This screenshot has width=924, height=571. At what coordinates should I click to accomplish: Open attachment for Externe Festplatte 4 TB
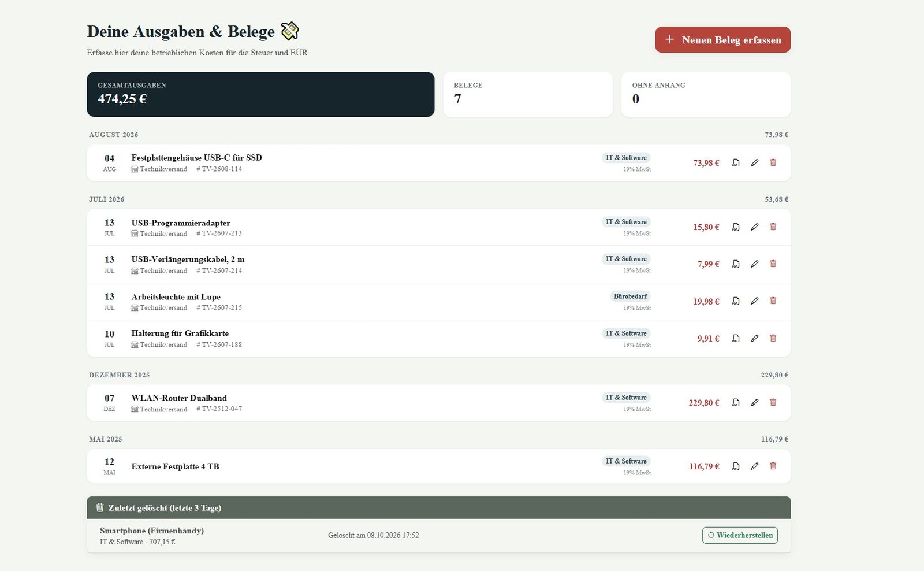click(x=736, y=466)
